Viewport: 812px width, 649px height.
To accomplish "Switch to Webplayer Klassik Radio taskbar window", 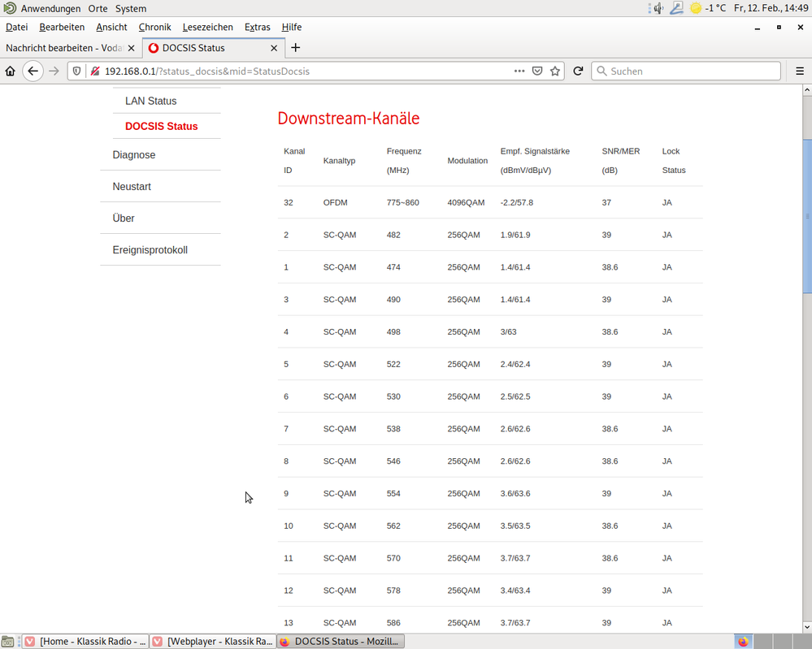I will coord(213,642).
